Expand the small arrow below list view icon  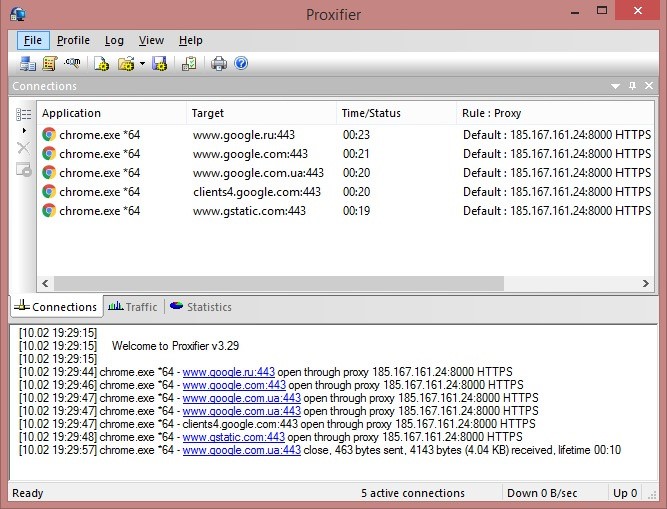pos(23,131)
